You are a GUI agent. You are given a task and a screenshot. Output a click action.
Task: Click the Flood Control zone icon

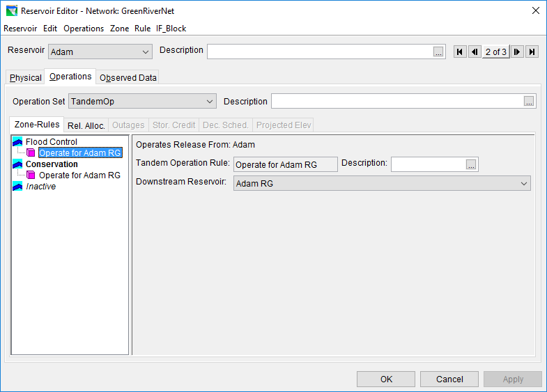click(17, 142)
